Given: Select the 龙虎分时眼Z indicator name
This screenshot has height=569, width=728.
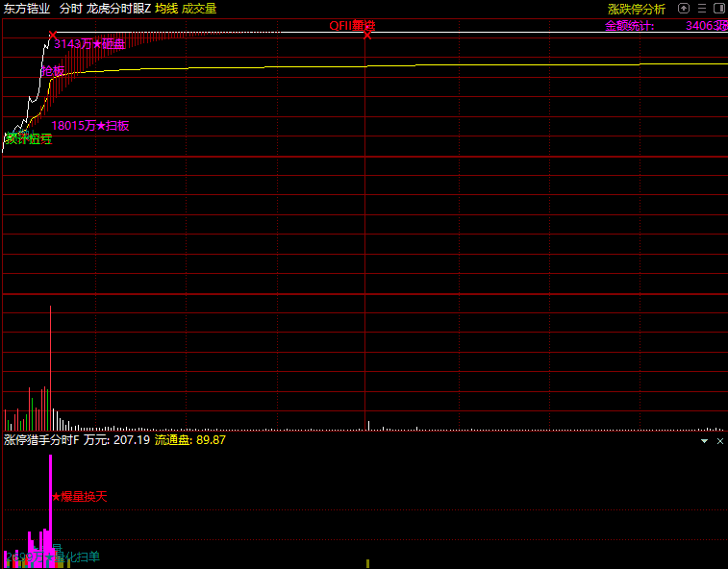Looking at the screenshot, I should coord(118,9).
